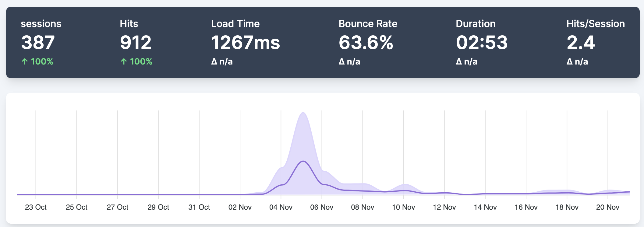Click the 12 Nov axis label
Screen dimensions: 644x227
(x=444, y=207)
